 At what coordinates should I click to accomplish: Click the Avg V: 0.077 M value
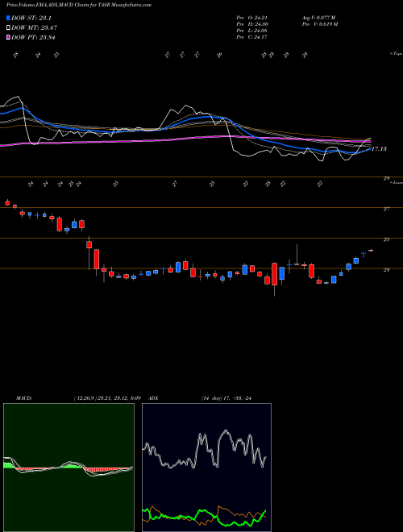(x=319, y=17)
